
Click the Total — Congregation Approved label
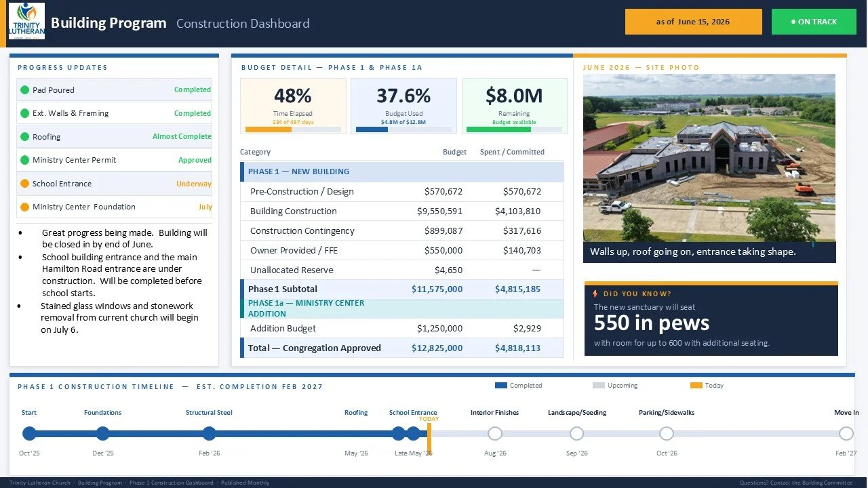pos(315,348)
